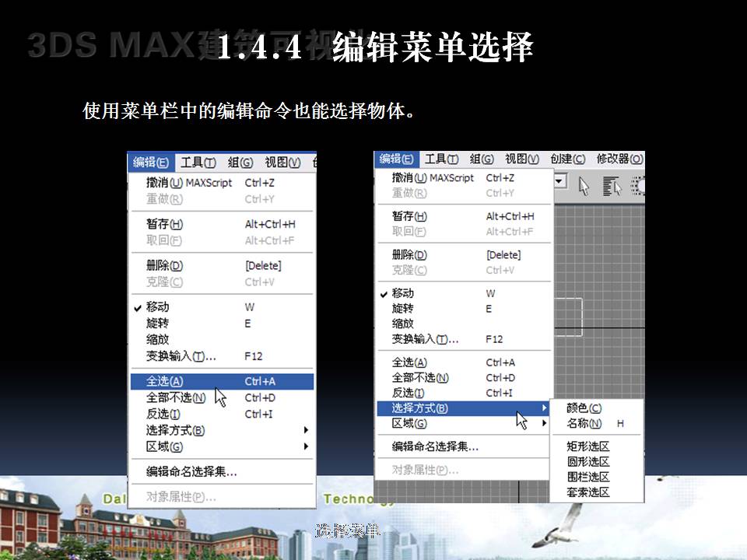Viewport: 747px width, 560px height.
Task: Expand 区域(G) submenu arrow in left menu
Action: (306, 446)
